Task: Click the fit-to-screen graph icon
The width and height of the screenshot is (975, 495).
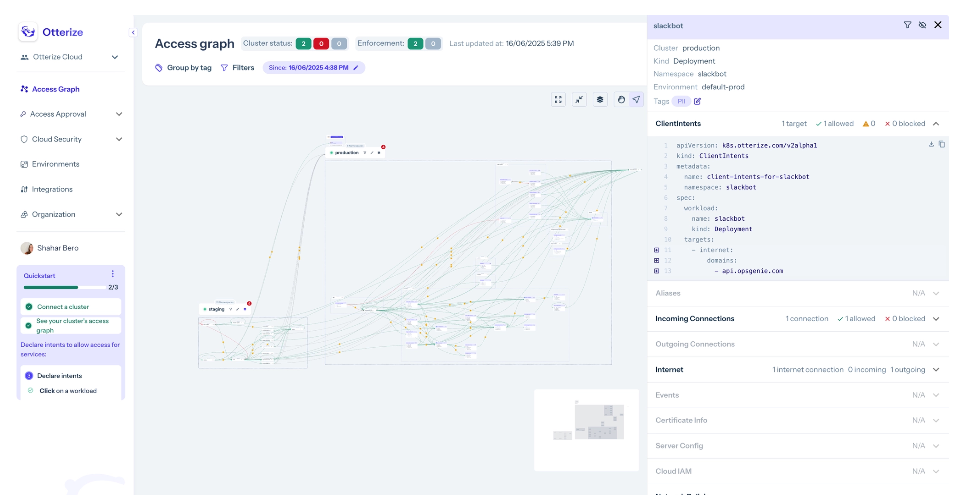Action: [558, 99]
